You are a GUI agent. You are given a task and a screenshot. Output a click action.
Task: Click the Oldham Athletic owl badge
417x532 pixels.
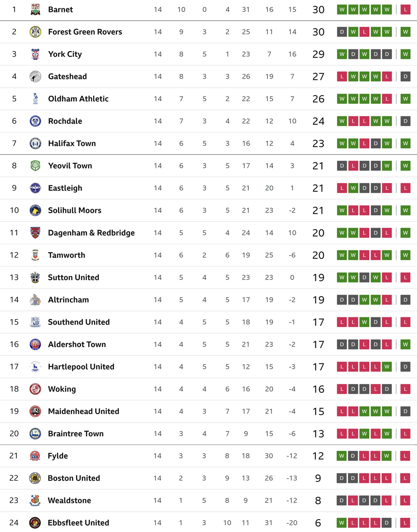[35, 99]
